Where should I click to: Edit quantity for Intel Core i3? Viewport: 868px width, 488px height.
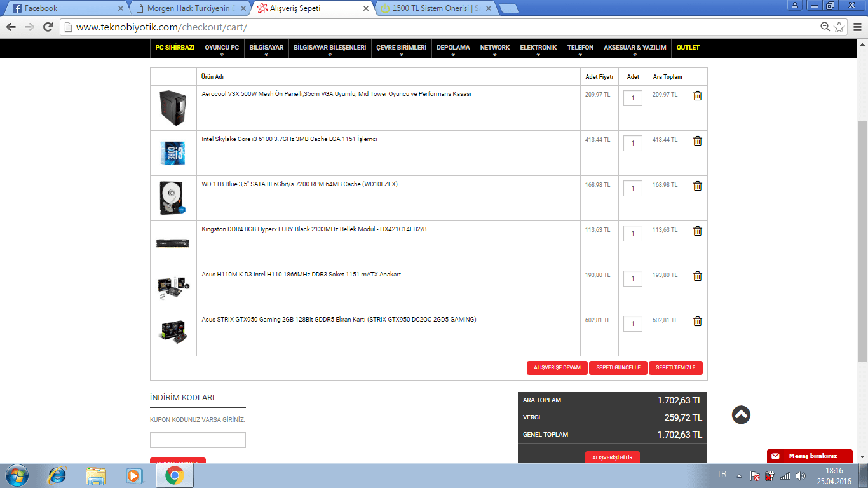pos(633,143)
